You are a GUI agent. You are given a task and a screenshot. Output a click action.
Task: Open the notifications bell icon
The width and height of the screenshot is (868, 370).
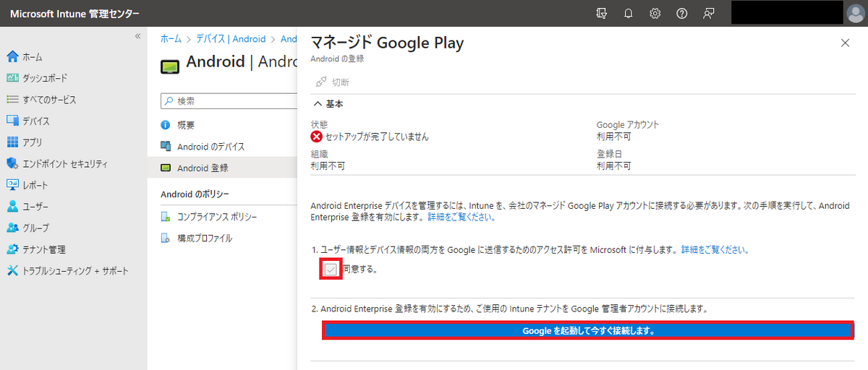click(x=629, y=14)
